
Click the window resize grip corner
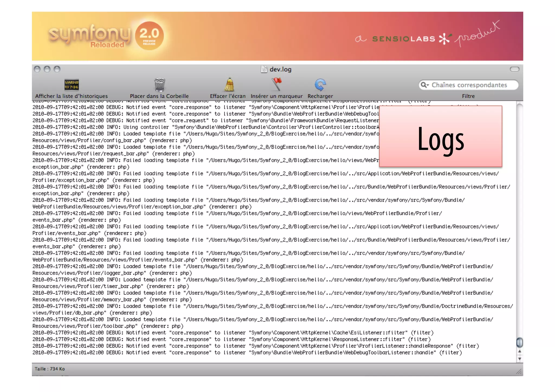pyautogui.click(x=519, y=372)
